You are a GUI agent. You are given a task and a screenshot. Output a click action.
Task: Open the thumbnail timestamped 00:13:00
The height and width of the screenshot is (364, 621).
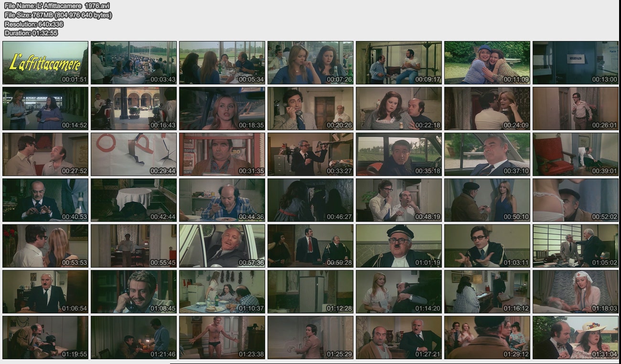pyautogui.click(x=575, y=62)
